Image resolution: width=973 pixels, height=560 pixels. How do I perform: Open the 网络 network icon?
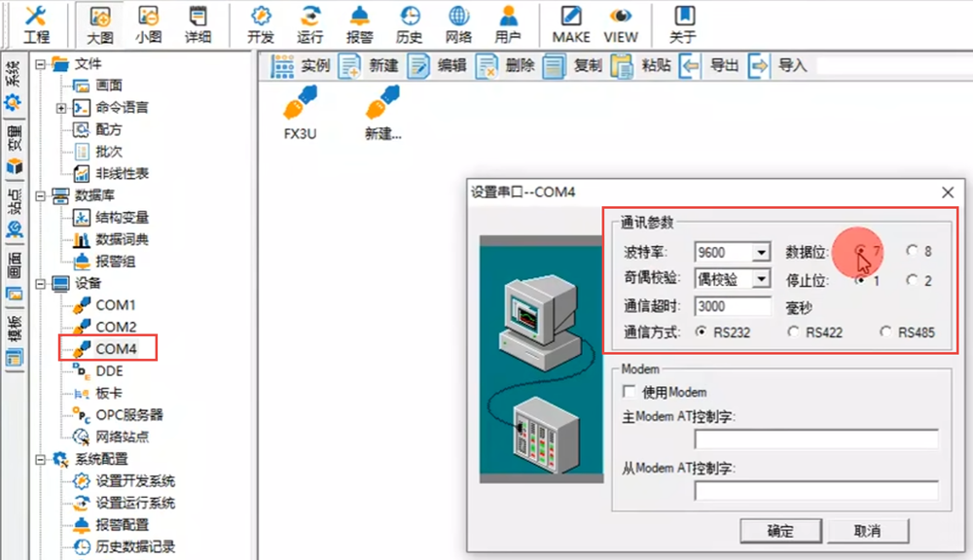(458, 25)
